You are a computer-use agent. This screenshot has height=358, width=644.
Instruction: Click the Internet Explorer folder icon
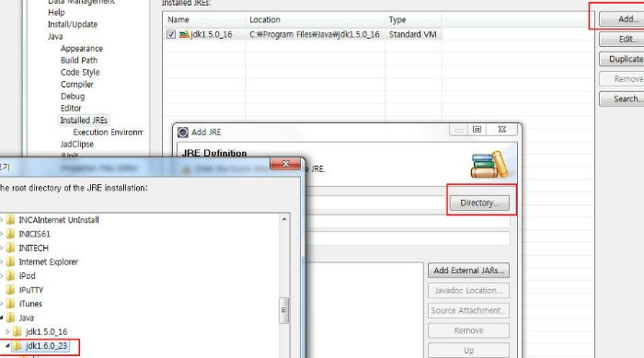pos(11,261)
